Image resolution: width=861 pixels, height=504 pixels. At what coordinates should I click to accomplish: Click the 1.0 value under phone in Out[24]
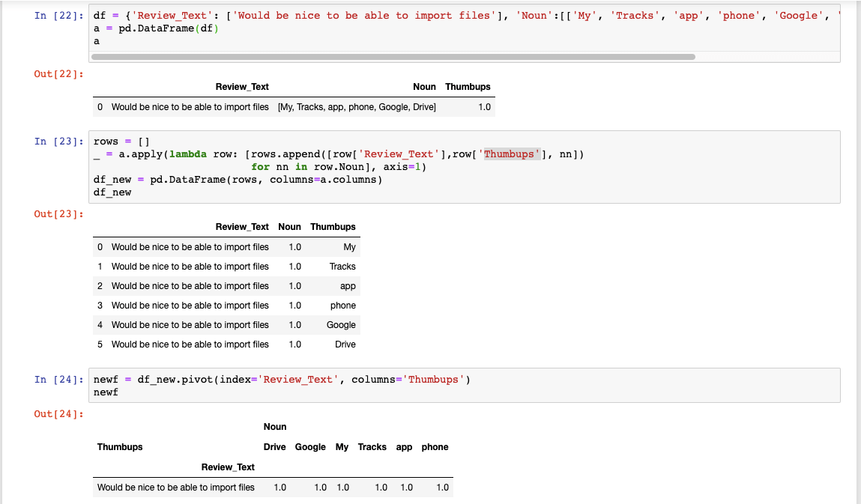tap(443, 488)
